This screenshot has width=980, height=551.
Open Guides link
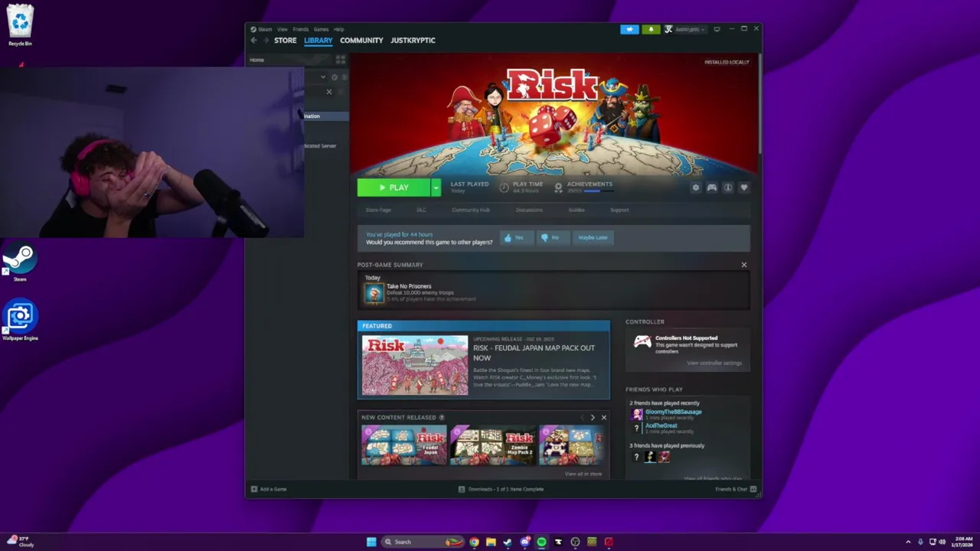pos(577,210)
